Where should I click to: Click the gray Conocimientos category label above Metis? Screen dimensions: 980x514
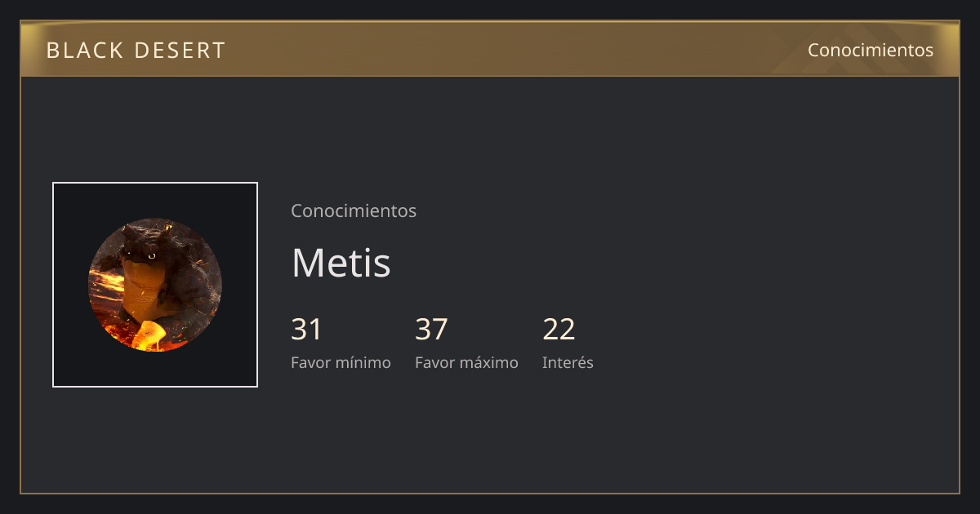coord(354,210)
